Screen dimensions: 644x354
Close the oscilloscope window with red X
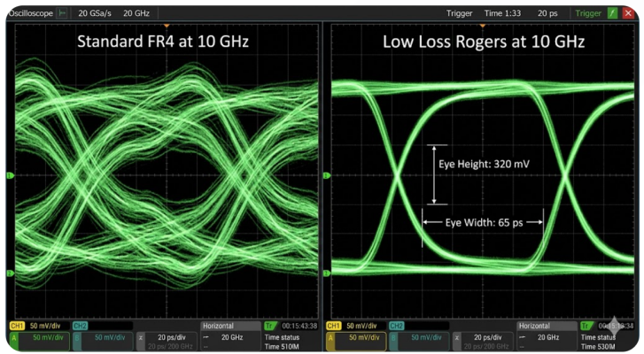pos(628,13)
